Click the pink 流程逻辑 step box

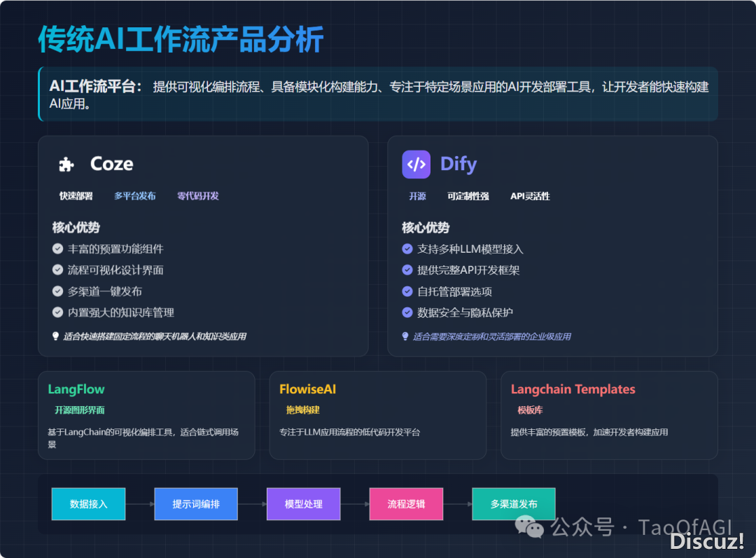(406, 504)
